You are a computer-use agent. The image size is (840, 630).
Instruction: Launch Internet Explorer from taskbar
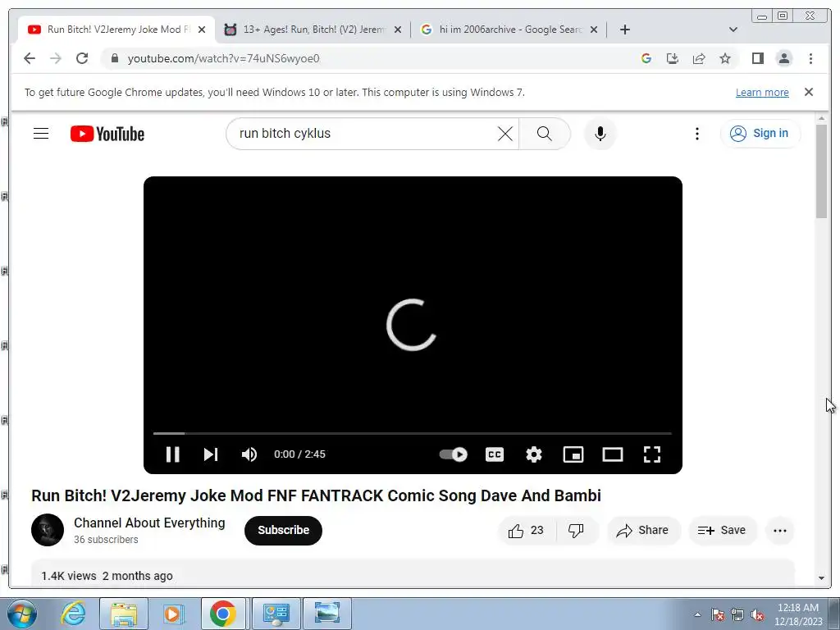[73, 614]
